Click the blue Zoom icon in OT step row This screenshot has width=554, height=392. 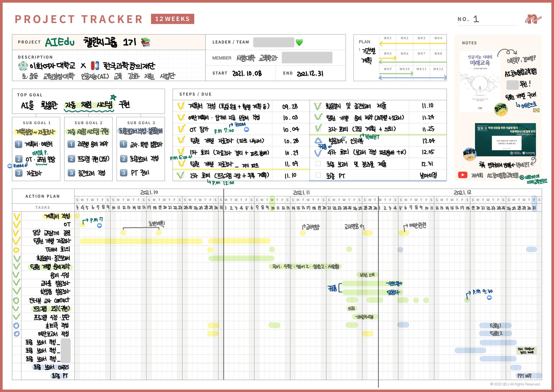246,130
